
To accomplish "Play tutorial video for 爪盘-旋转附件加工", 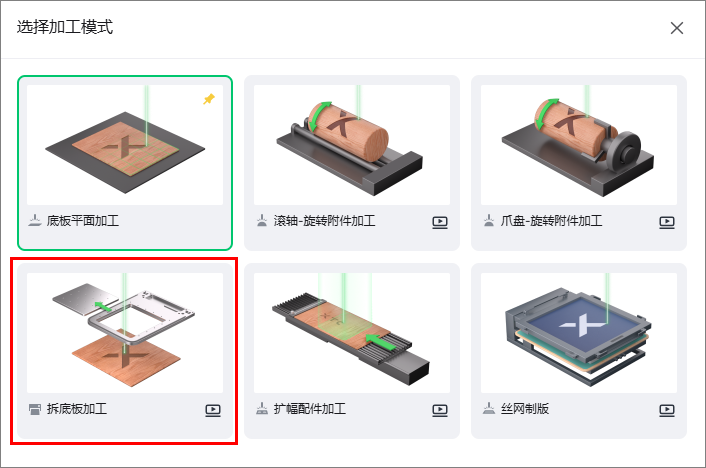I will [x=667, y=222].
